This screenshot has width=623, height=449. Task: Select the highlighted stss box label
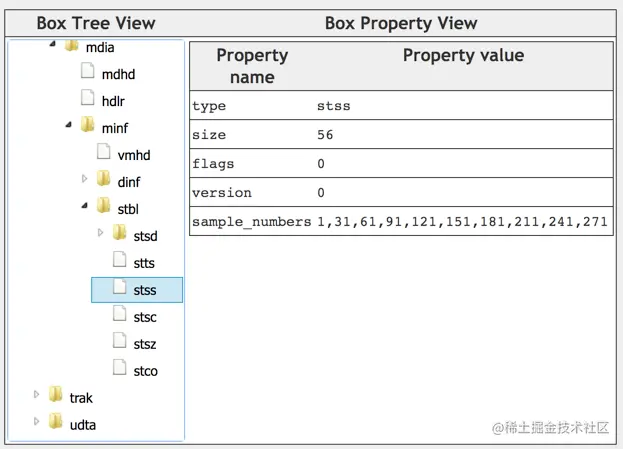click(x=145, y=290)
